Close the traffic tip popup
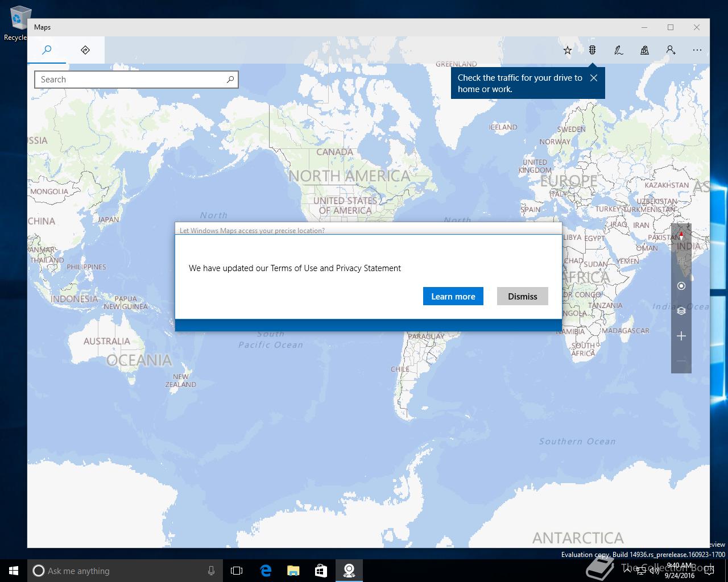The height and width of the screenshot is (582, 728). (x=594, y=78)
